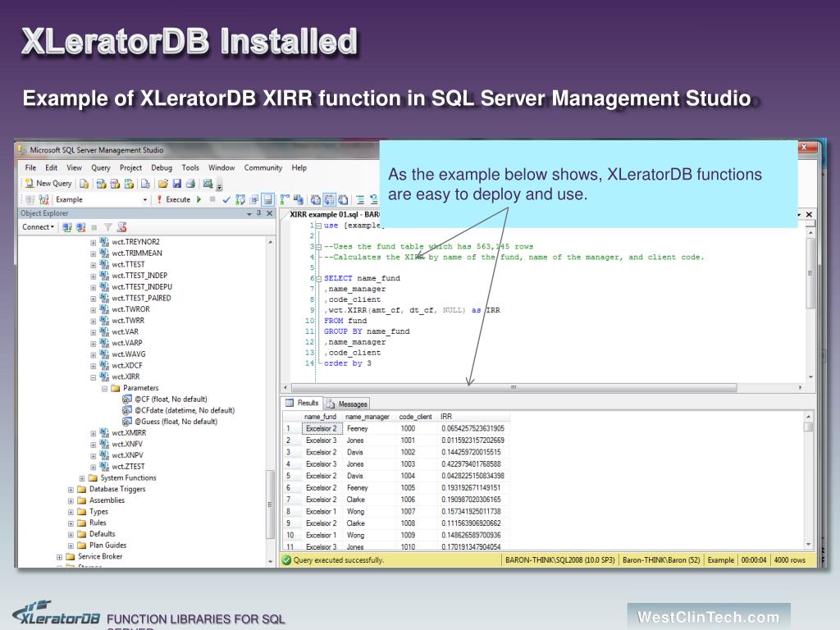Open the Project menu
This screenshot has height=630, width=840.
pyautogui.click(x=130, y=167)
